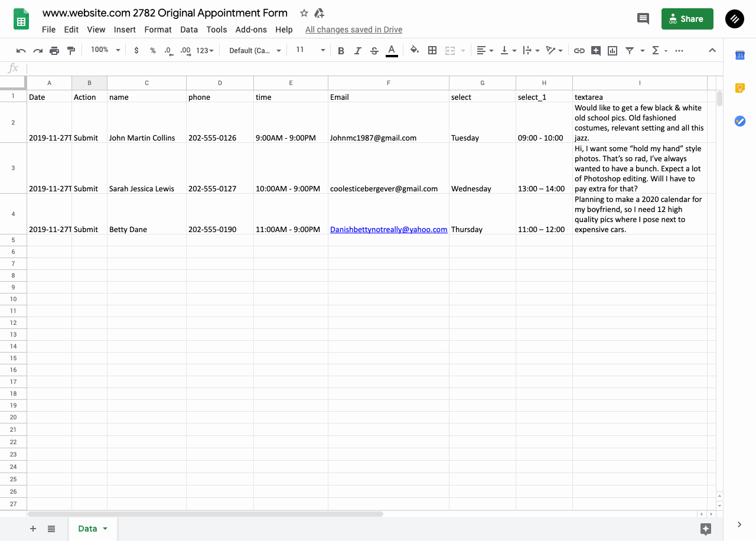Open Google Keep in side panel

(739, 88)
